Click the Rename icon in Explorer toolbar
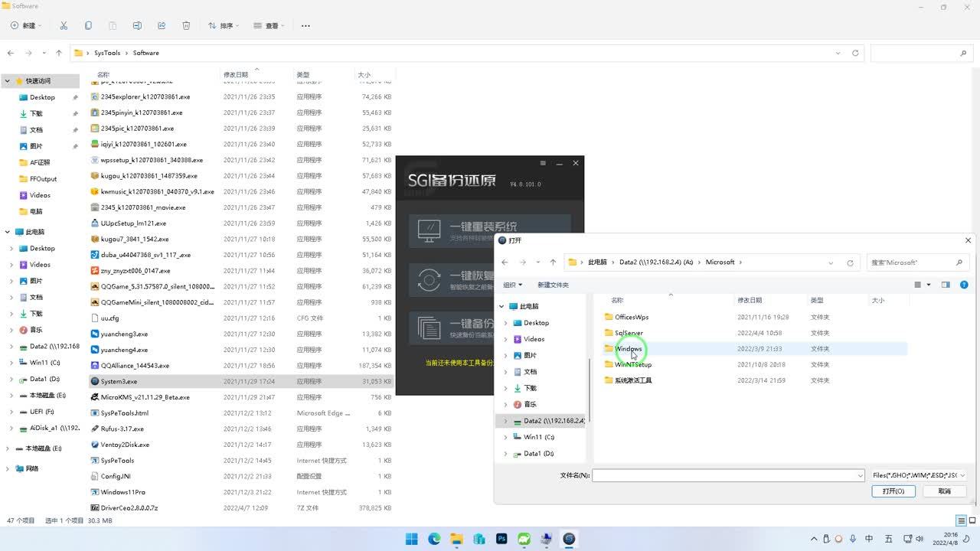Screen dimensions: 980x551 pyautogui.click(x=137, y=25)
